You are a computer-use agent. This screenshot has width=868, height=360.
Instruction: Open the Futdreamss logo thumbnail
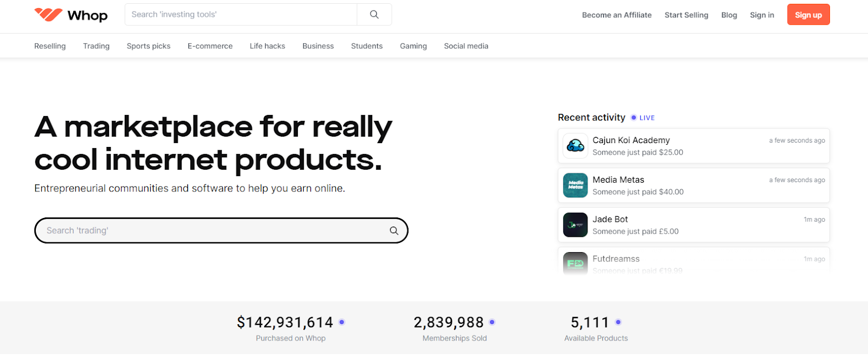click(x=575, y=263)
